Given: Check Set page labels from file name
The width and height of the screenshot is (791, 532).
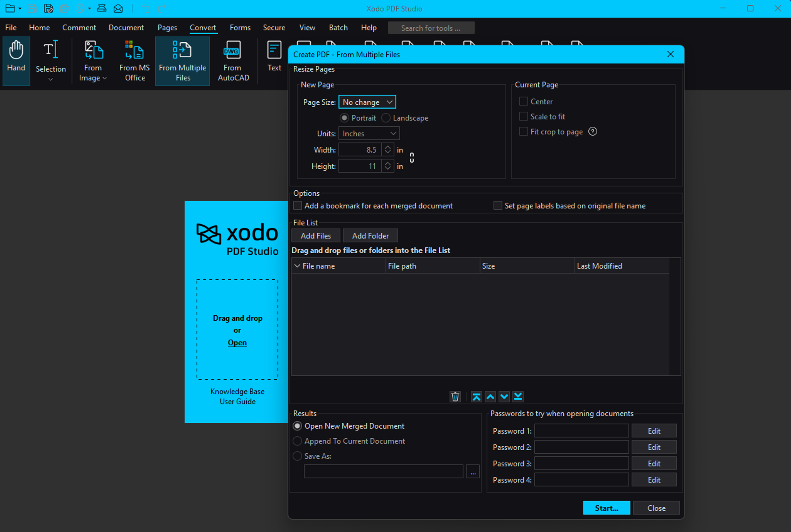Looking at the screenshot, I should click(x=498, y=205).
